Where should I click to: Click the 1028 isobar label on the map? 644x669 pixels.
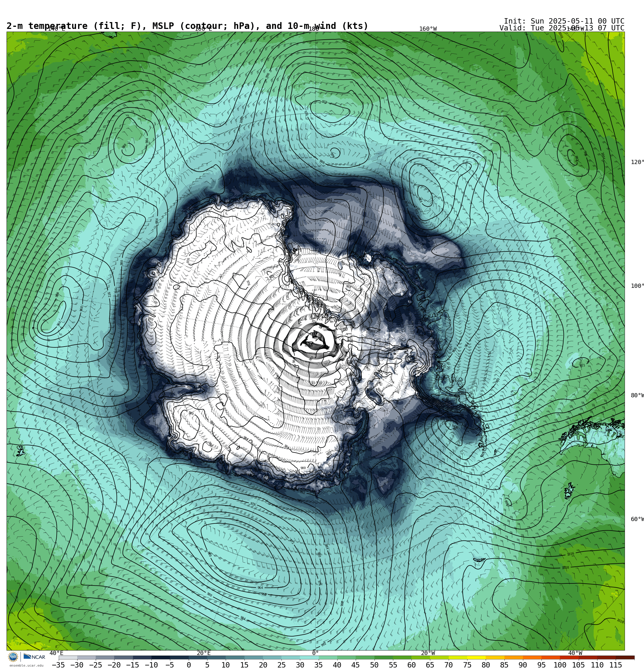(620, 621)
